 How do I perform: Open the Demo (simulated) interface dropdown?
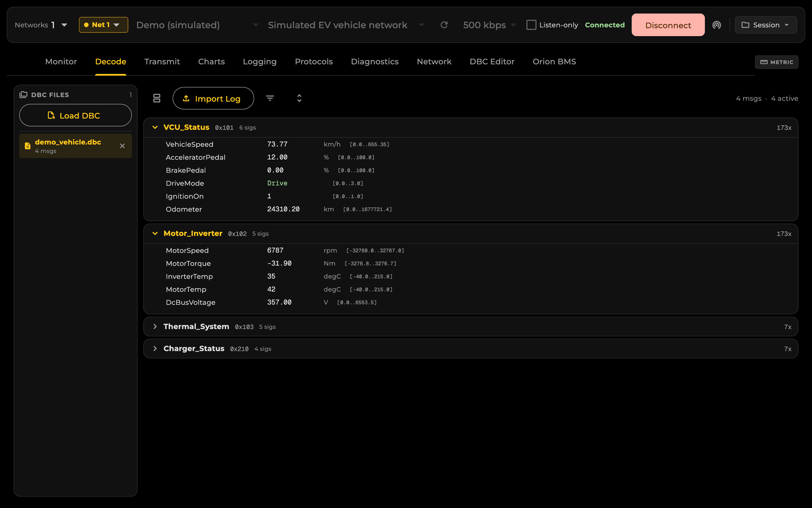(x=197, y=25)
